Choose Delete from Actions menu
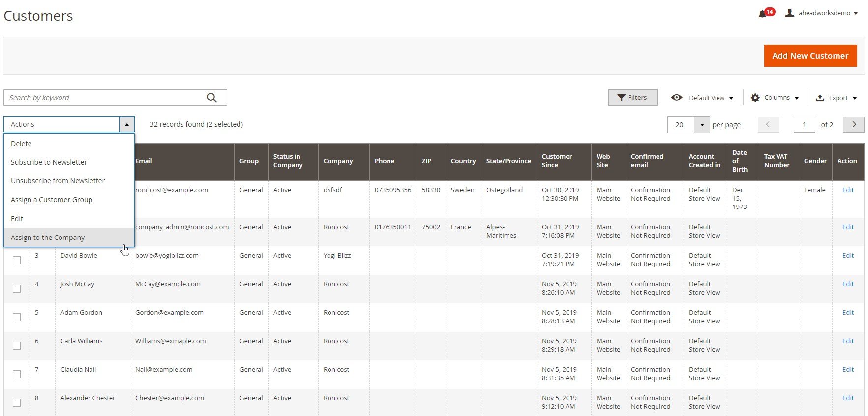868x416 pixels. [x=69, y=144]
